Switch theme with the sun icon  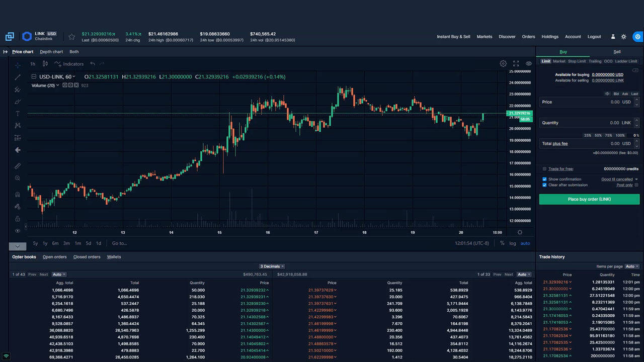[624, 37]
